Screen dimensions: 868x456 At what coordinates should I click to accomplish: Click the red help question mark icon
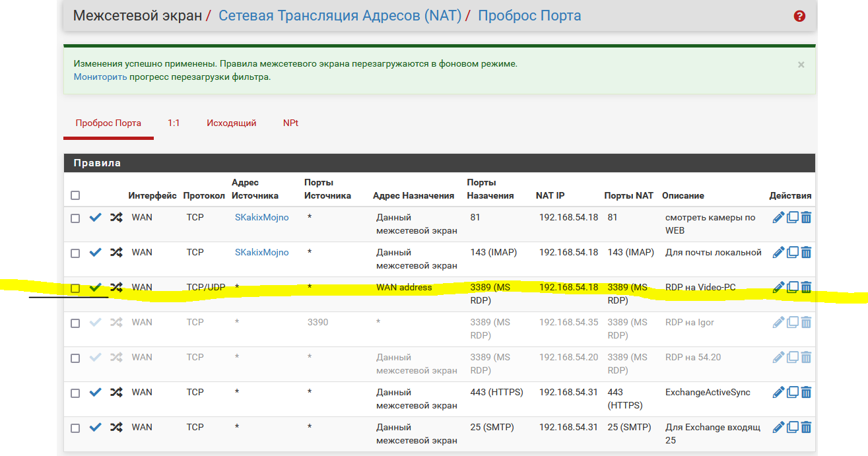(x=799, y=16)
